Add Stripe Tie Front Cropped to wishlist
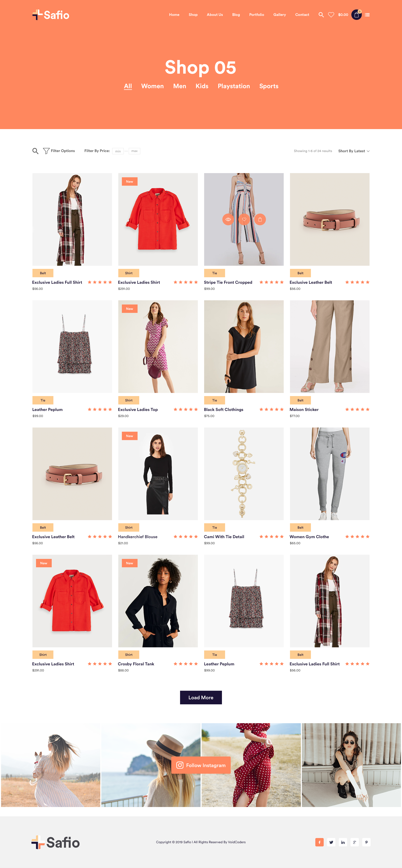 click(x=244, y=219)
